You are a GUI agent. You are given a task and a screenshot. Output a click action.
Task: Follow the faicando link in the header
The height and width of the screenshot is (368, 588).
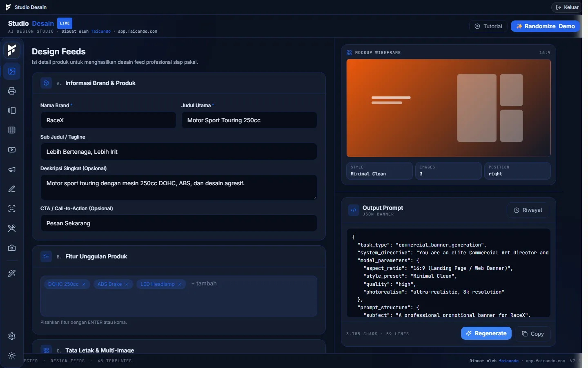[x=101, y=31]
